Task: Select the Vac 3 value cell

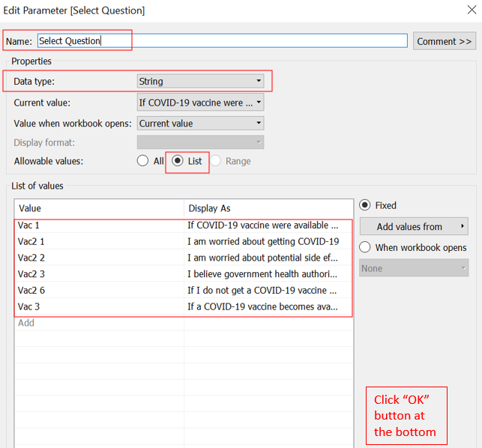Action: (31, 306)
